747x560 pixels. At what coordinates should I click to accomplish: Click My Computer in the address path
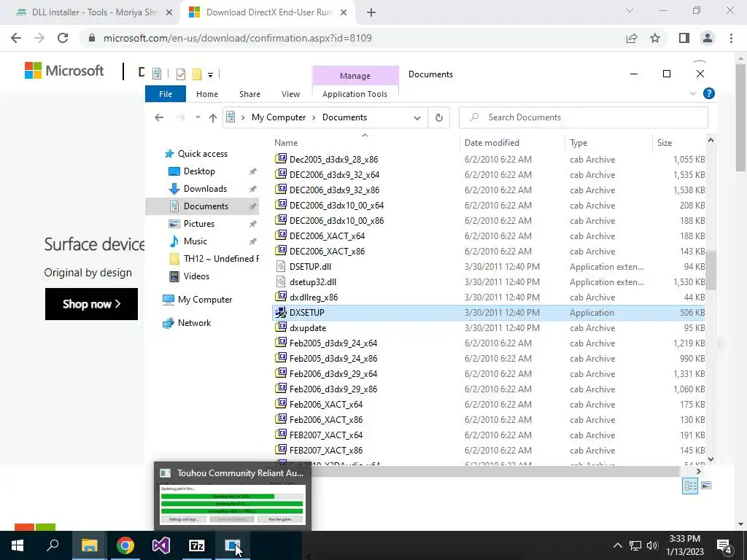279,117
